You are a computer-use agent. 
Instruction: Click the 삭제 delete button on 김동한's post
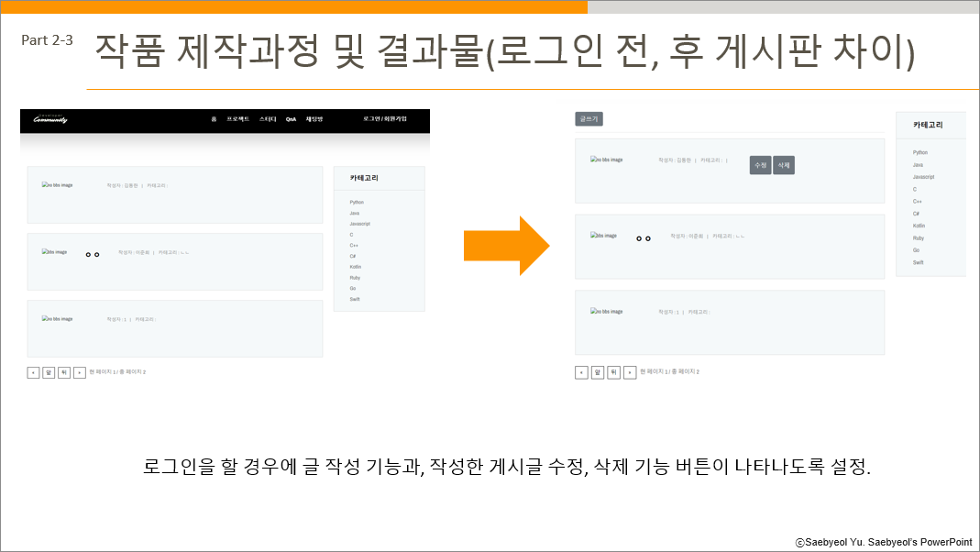784,165
